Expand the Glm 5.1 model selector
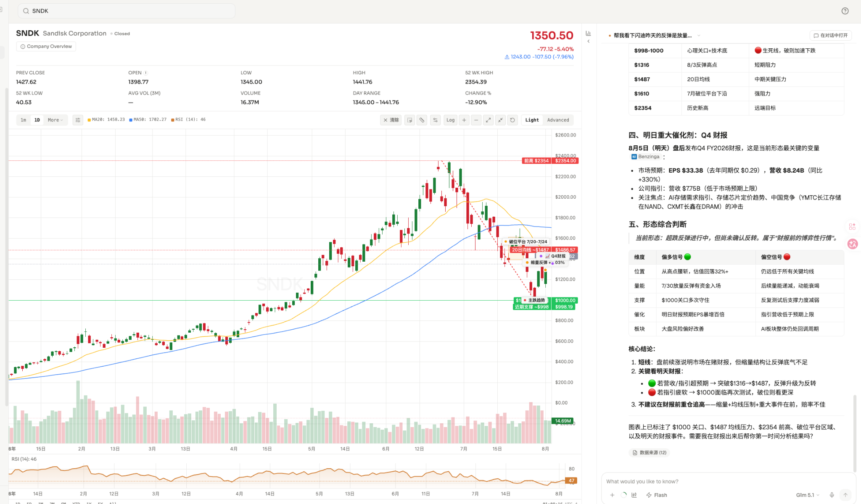 coord(808,495)
